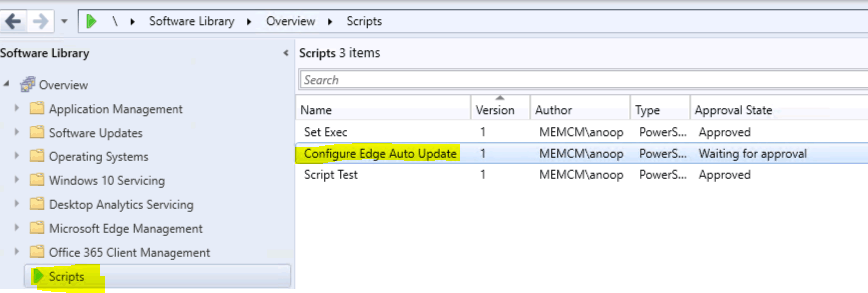Click the back navigation arrow
The image size is (868, 293).
click(13, 21)
